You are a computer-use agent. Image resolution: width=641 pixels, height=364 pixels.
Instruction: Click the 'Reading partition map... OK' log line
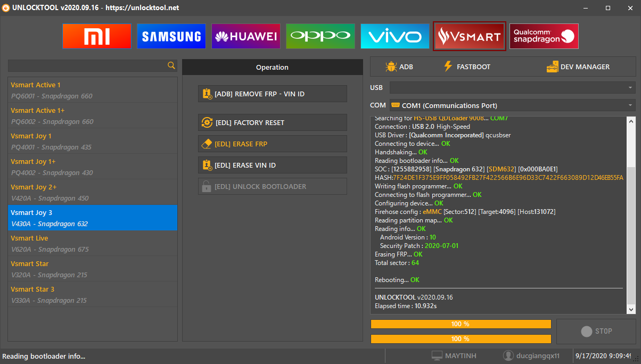pyautogui.click(x=414, y=220)
